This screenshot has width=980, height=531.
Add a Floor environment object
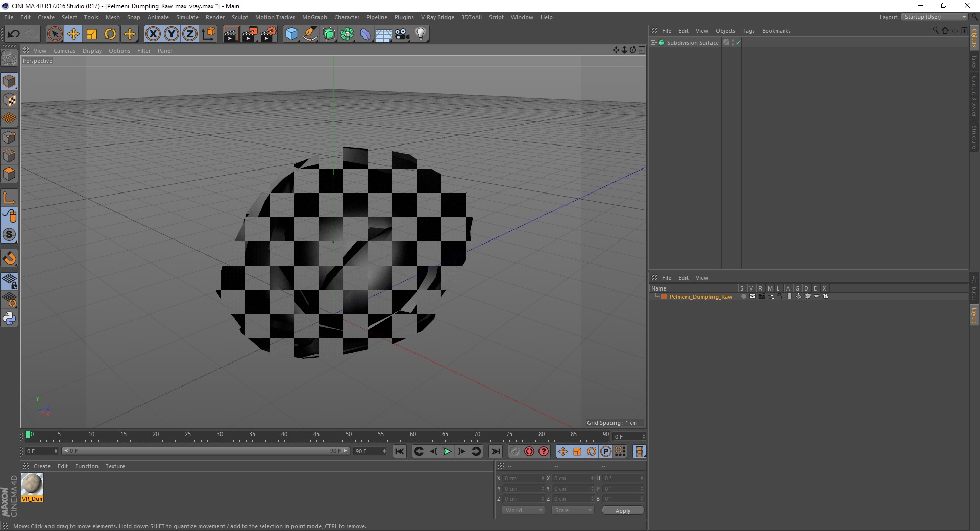pyautogui.click(x=383, y=34)
